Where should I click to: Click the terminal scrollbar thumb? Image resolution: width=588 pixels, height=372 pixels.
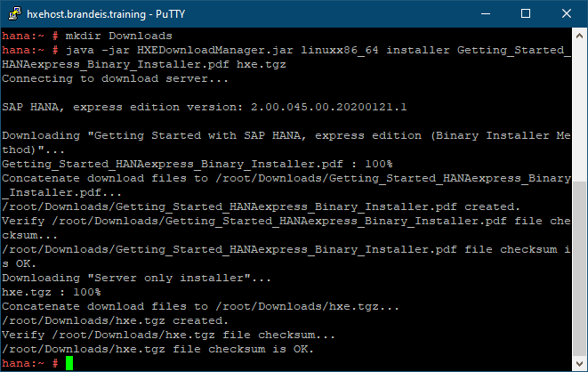(x=579, y=269)
